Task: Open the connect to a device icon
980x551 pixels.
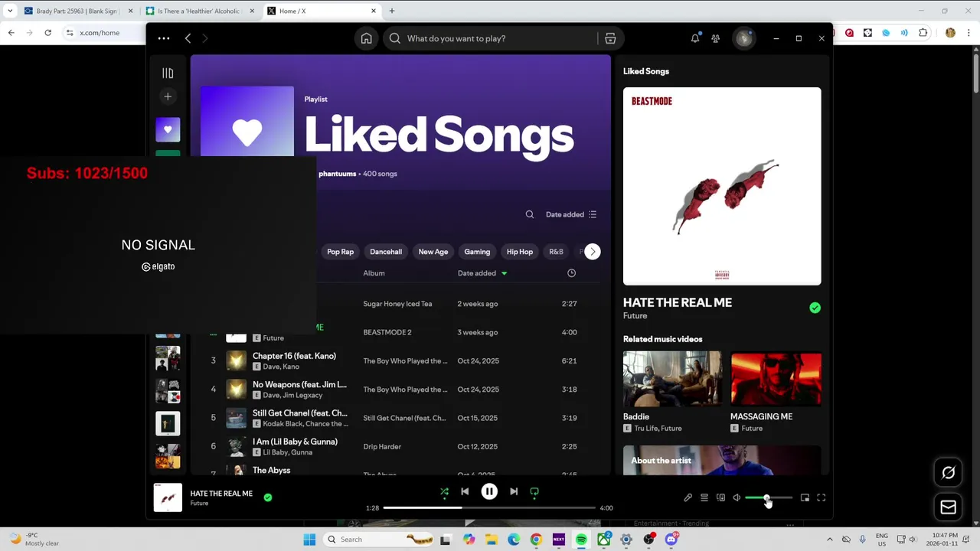Action: click(720, 498)
